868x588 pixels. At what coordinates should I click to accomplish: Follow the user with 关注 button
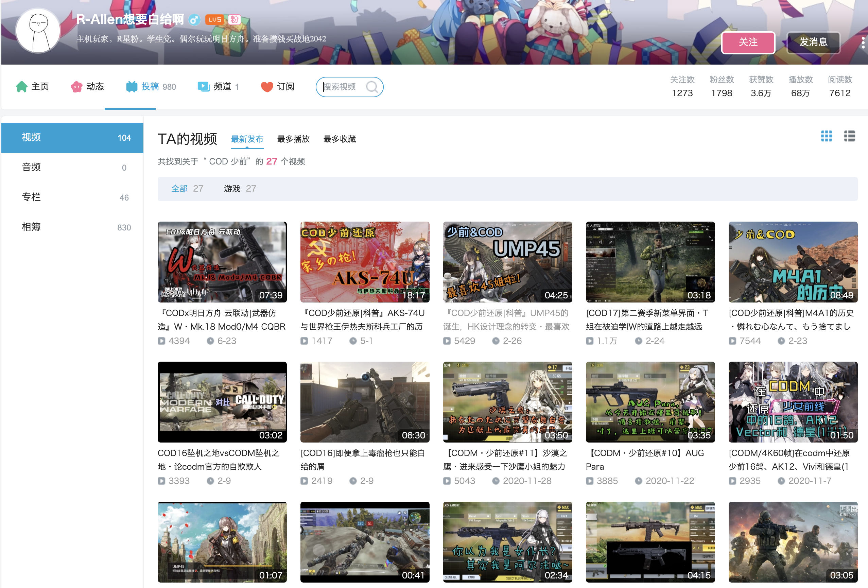tap(748, 42)
